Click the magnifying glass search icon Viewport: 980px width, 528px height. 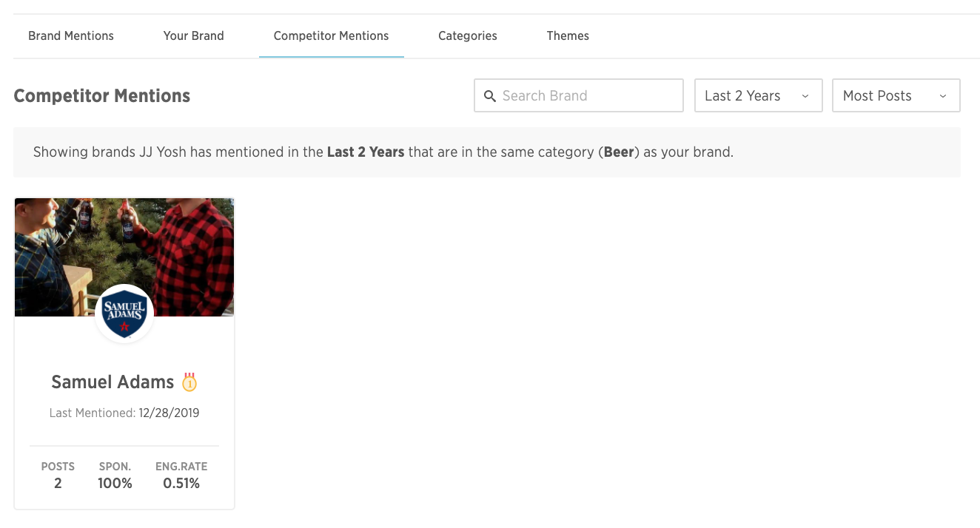click(x=489, y=96)
